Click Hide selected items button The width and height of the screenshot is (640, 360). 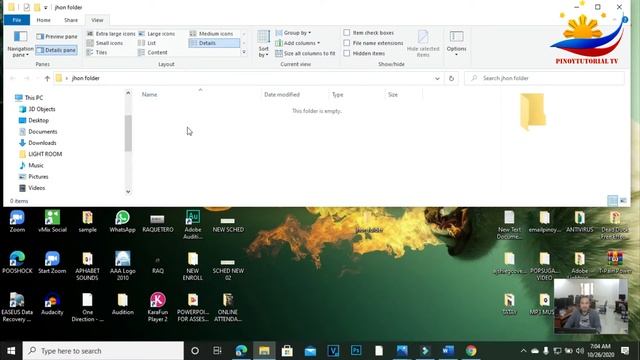(x=423, y=43)
